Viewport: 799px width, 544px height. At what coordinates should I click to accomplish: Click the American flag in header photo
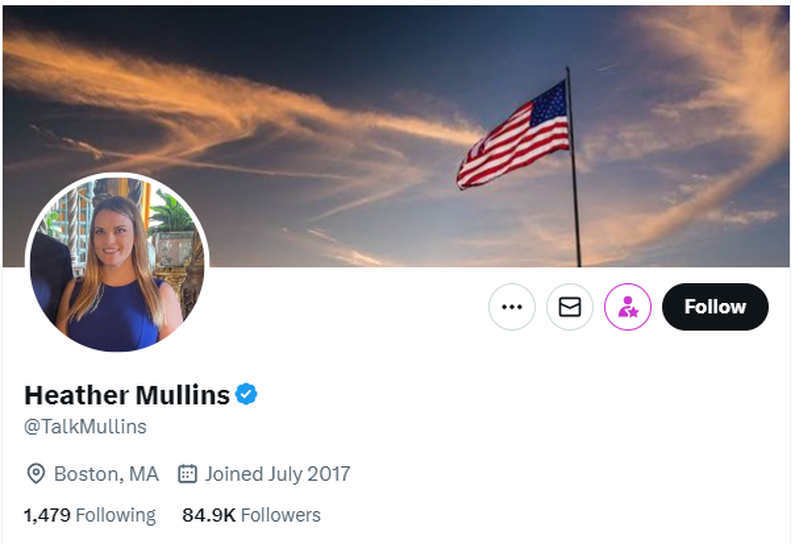pyautogui.click(x=513, y=138)
